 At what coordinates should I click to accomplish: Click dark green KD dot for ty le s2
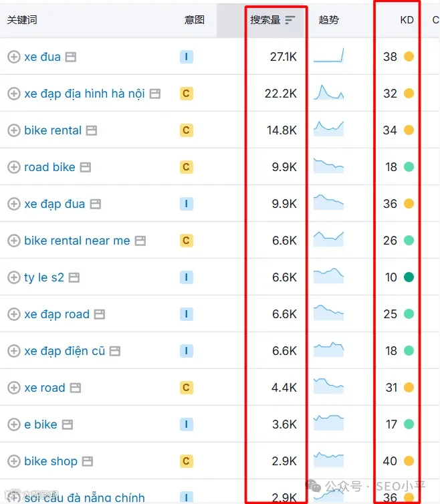[x=409, y=277]
